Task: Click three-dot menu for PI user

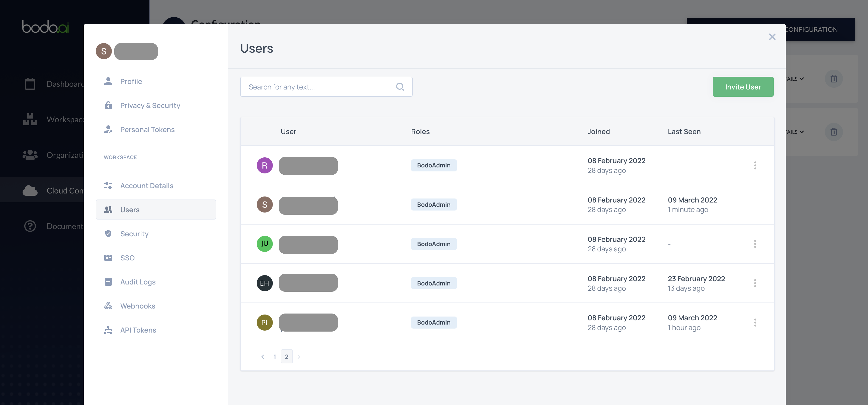Action: click(755, 322)
